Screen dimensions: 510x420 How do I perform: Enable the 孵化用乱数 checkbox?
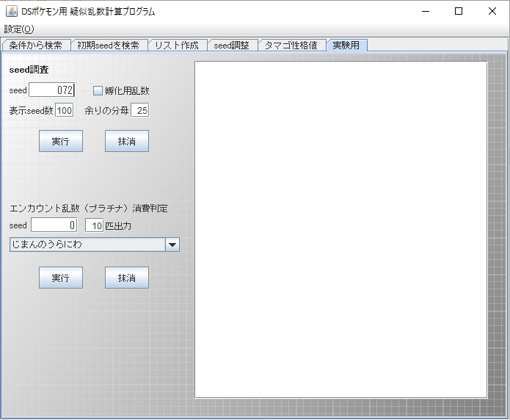coord(98,90)
